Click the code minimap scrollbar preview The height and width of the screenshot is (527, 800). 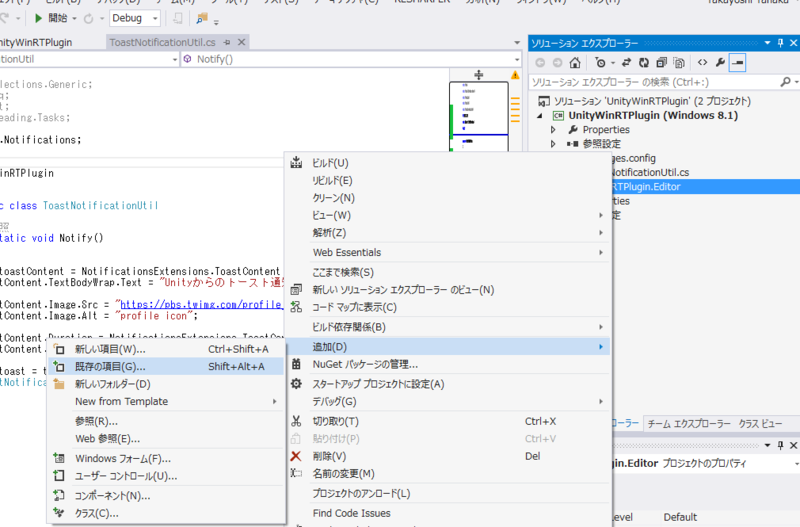pos(479,116)
